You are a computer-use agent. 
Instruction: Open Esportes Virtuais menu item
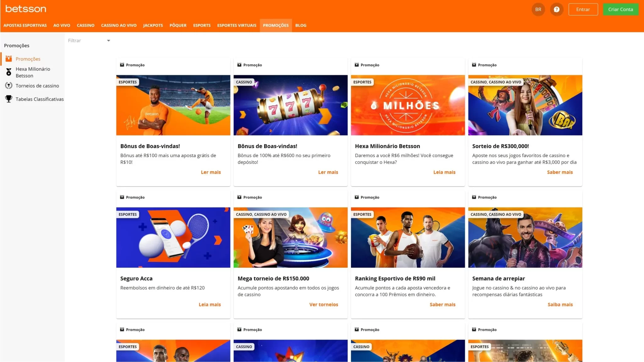[237, 25]
